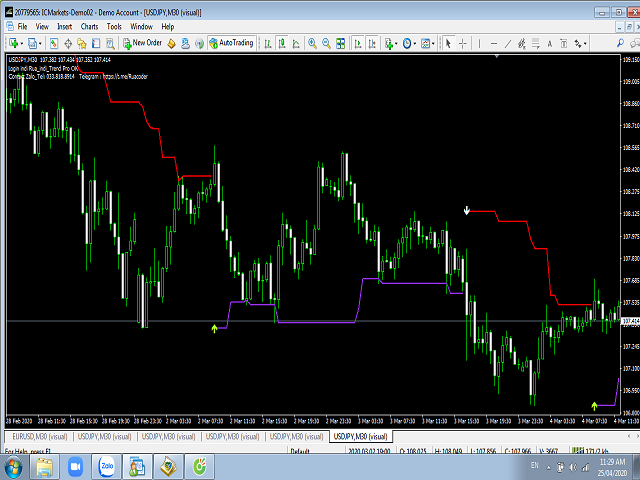
Task: Open the Data Window crosshair-target icon
Action: coord(68,43)
